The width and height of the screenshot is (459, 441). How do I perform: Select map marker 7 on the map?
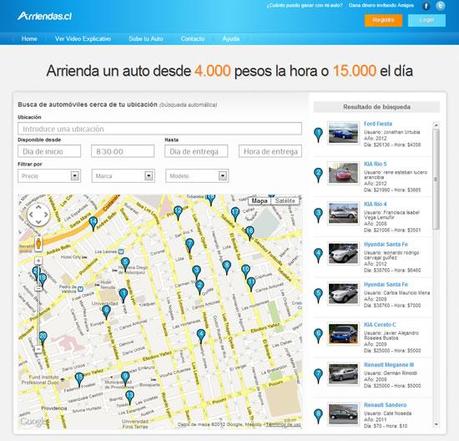tap(190, 245)
